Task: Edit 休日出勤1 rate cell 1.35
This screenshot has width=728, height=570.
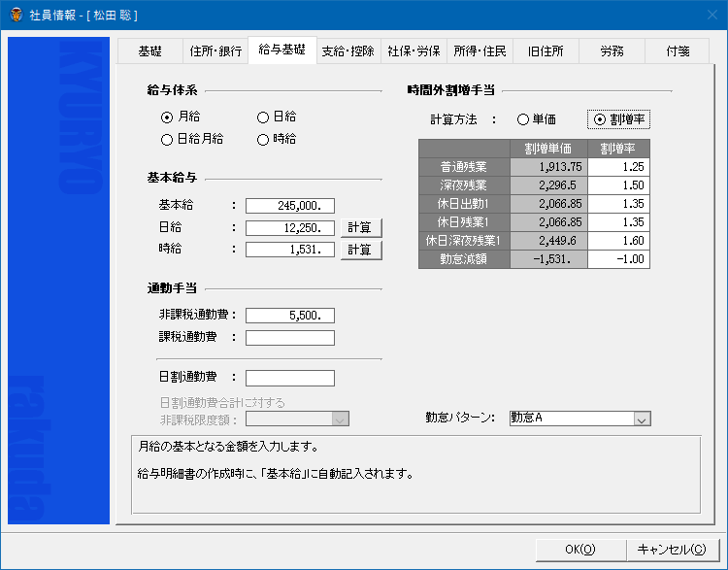Action: point(618,204)
